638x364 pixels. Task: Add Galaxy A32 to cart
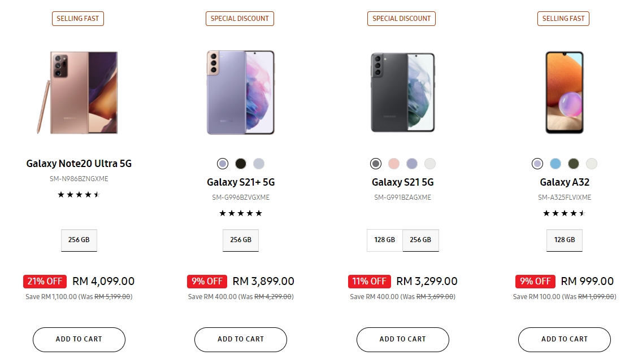[564, 339]
